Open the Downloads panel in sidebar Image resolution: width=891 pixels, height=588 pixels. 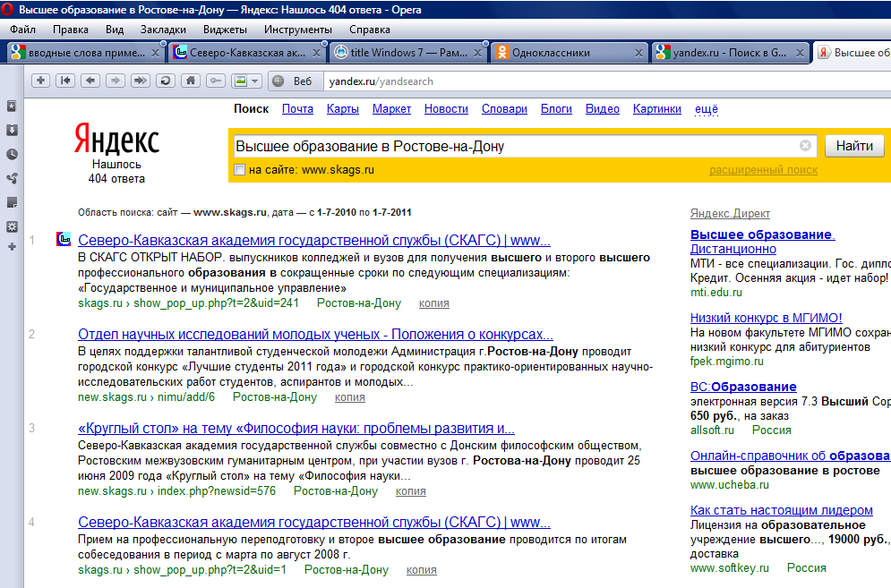12,130
